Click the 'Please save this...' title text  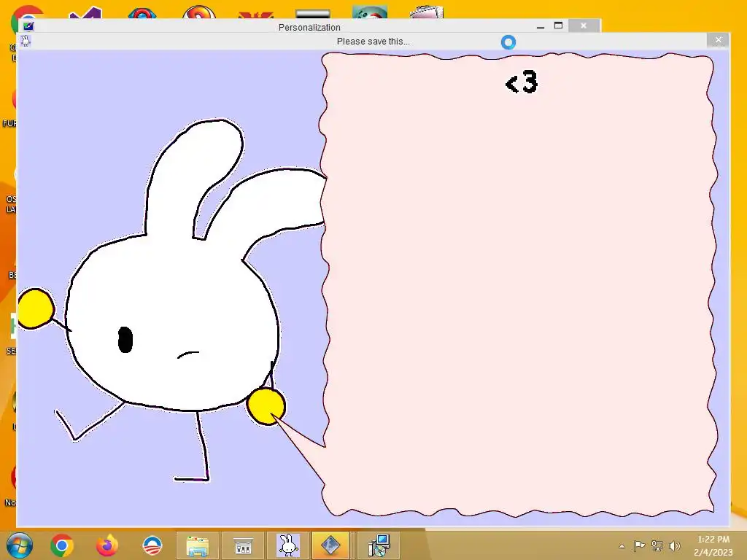(373, 42)
